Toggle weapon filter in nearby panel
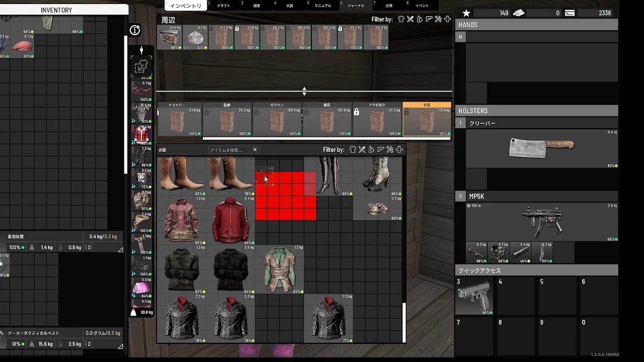The height and width of the screenshot is (362, 644). (x=429, y=19)
